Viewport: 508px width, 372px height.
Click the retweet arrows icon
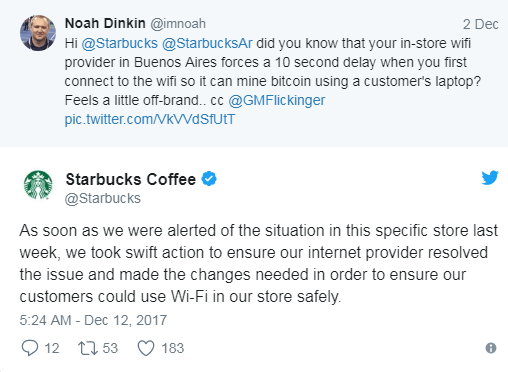[88, 348]
